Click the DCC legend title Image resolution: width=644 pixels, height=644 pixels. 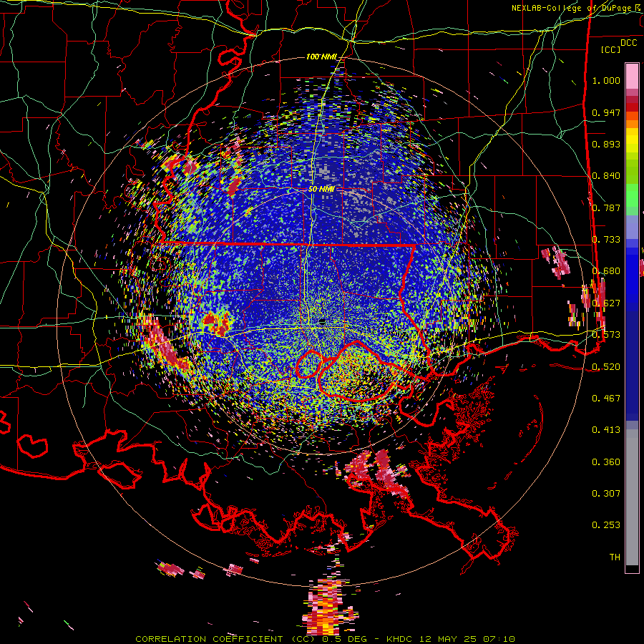[628, 43]
